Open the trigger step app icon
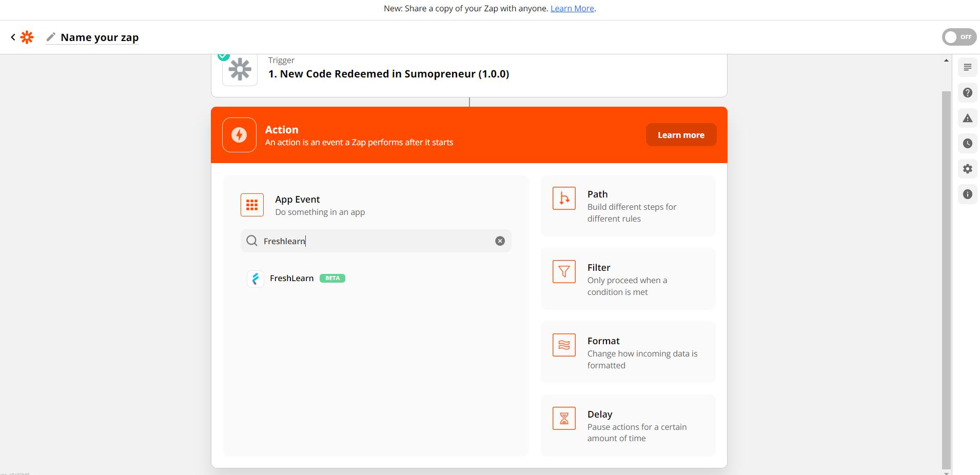The width and height of the screenshot is (980, 475). coord(240,69)
